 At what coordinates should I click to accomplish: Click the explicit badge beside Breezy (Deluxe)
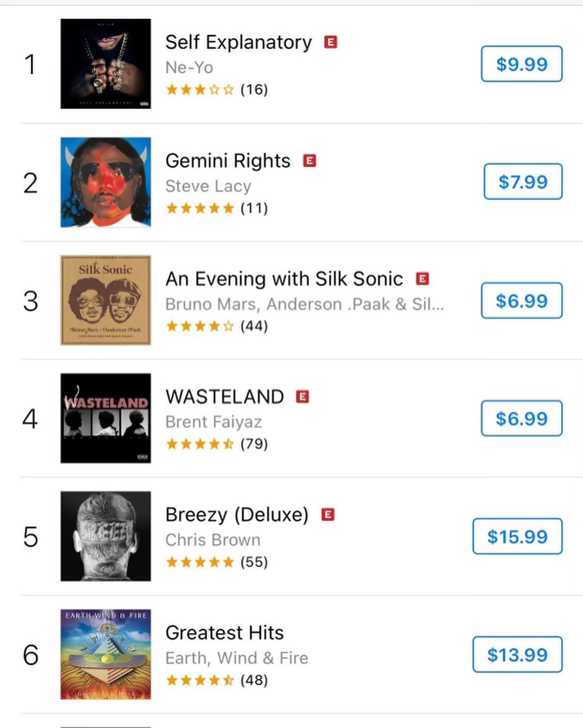[x=328, y=514]
